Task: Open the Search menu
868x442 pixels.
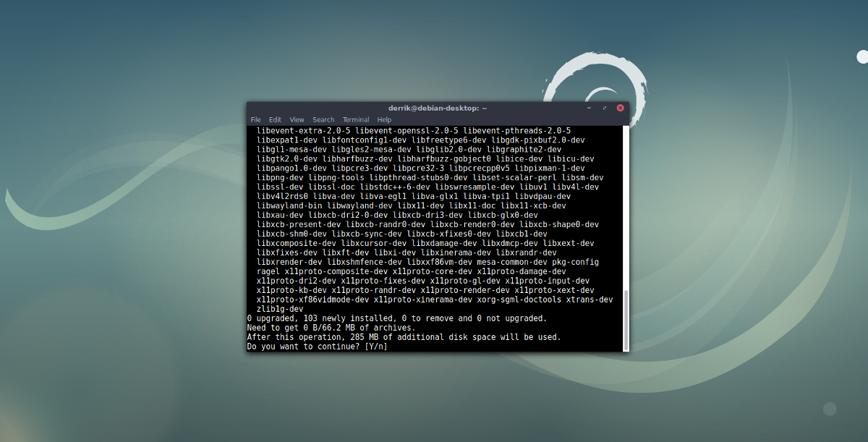Action: pyautogui.click(x=323, y=120)
